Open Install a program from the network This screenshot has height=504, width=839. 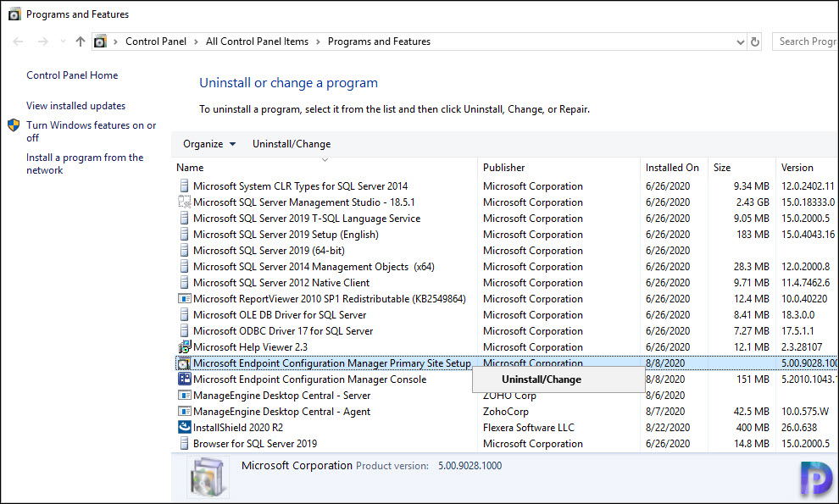click(x=85, y=163)
